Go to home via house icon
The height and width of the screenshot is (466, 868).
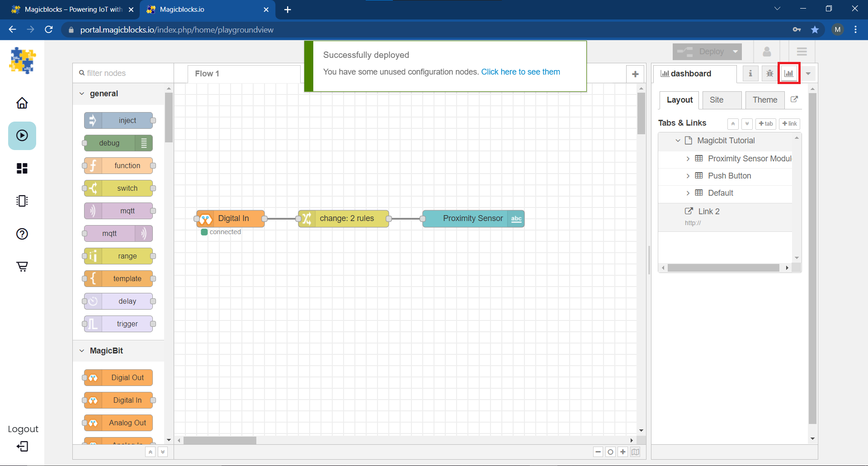(22, 103)
